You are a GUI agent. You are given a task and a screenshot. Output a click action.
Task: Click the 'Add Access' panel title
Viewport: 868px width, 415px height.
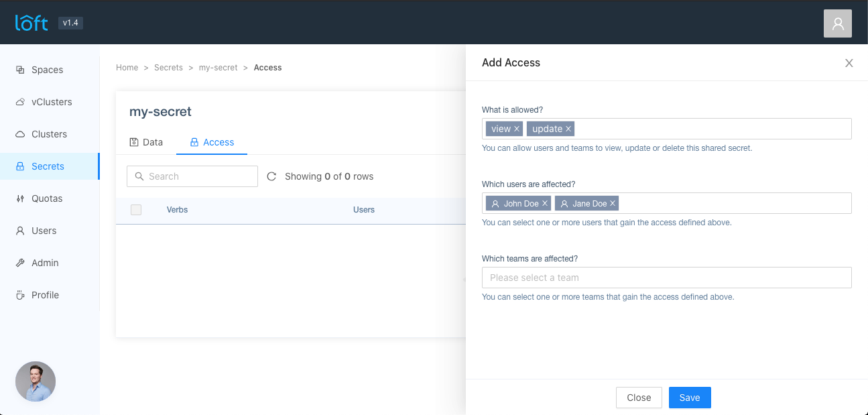click(511, 62)
